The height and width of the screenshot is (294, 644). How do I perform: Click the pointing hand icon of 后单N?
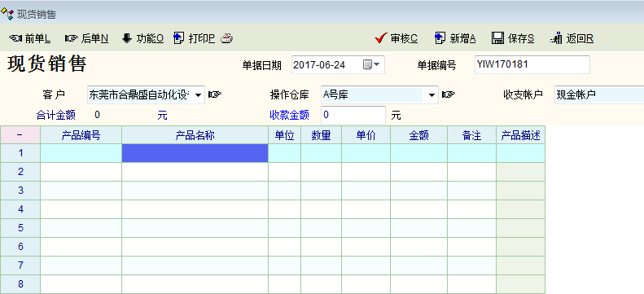[x=72, y=38]
